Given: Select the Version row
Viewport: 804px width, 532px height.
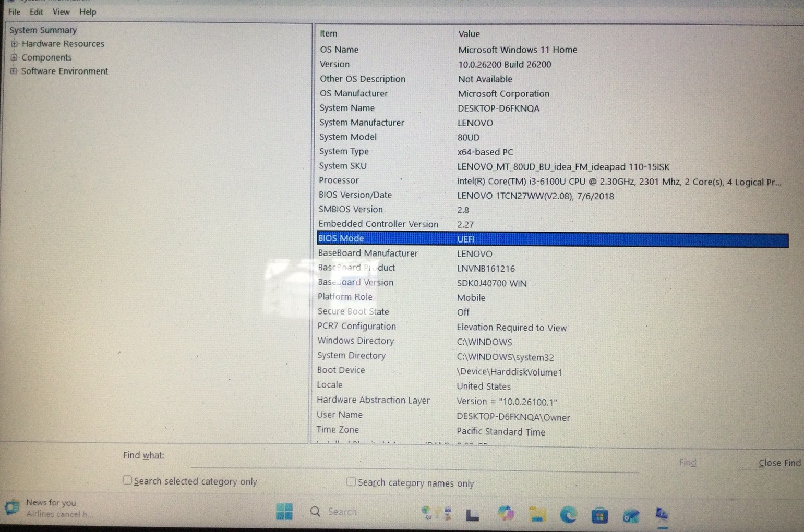Looking at the screenshot, I should point(553,64).
